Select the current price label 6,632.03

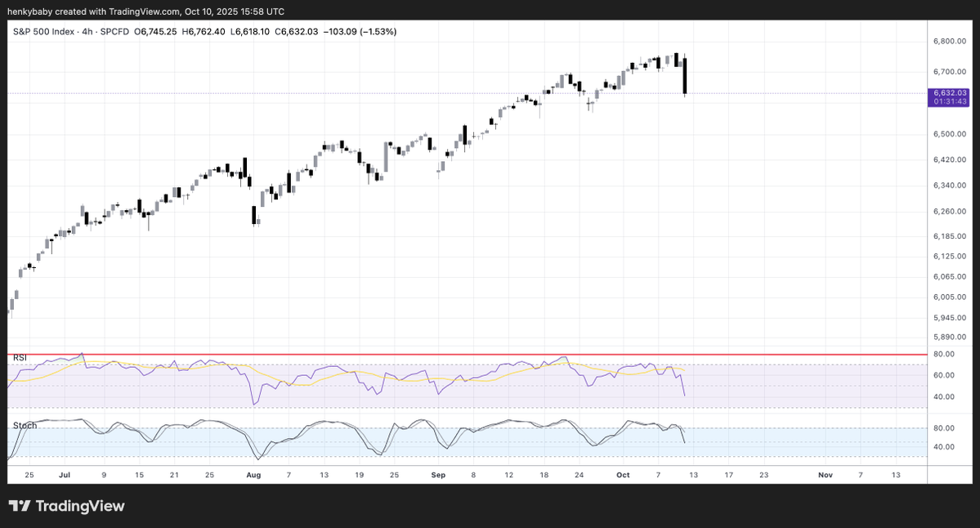(949, 93)
